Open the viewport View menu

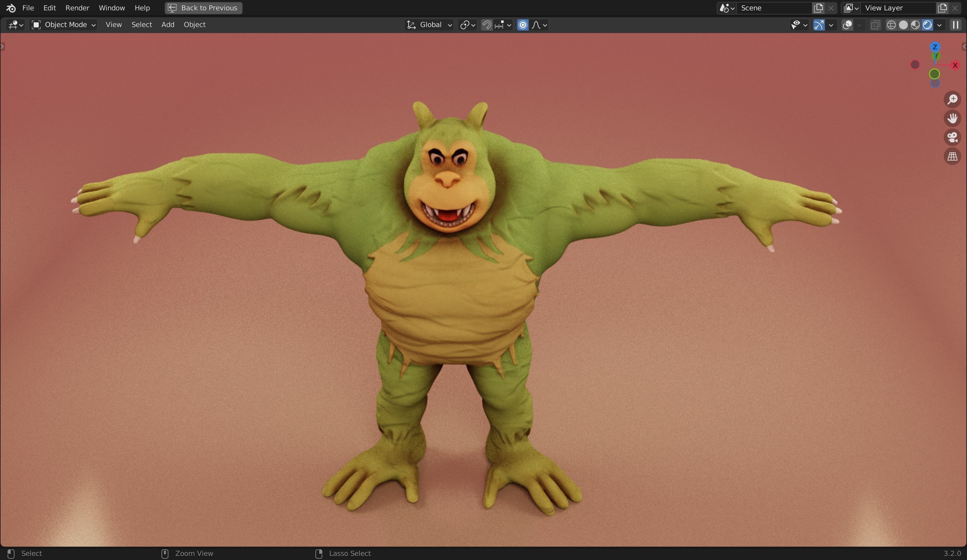click(x=114, y=25)
